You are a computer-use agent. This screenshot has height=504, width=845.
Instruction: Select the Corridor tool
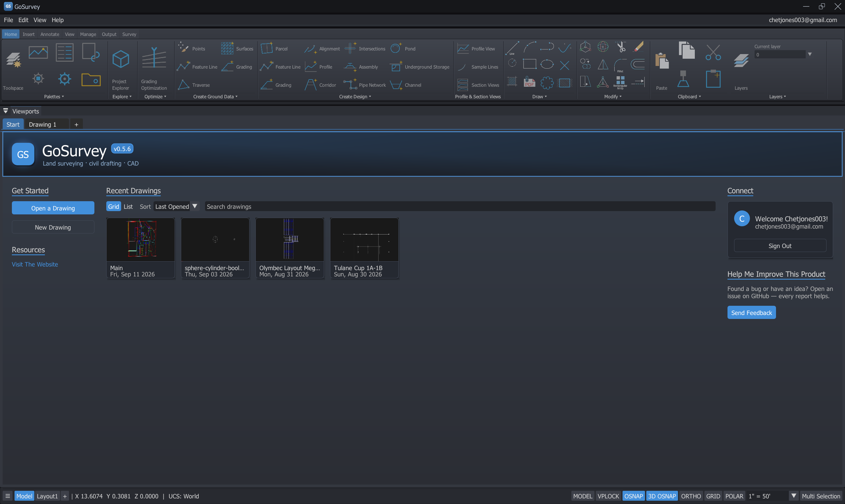click(x=320, y=85)
